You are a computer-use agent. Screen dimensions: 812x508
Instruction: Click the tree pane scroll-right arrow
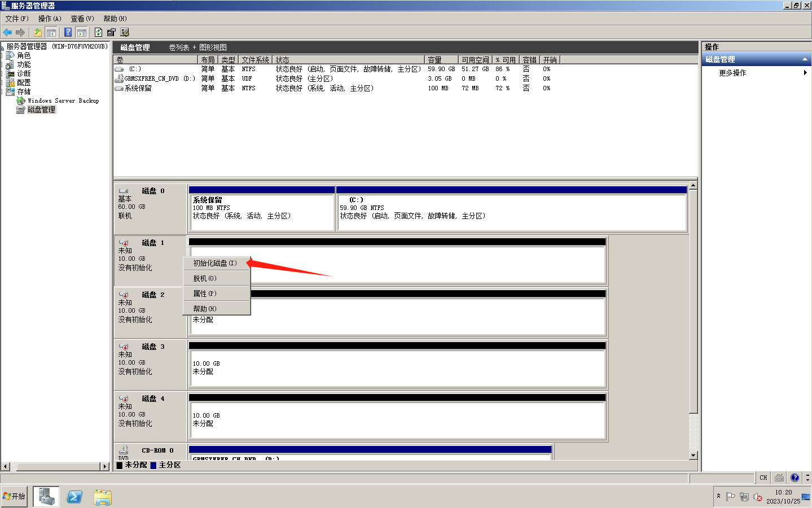pos(105,466)
